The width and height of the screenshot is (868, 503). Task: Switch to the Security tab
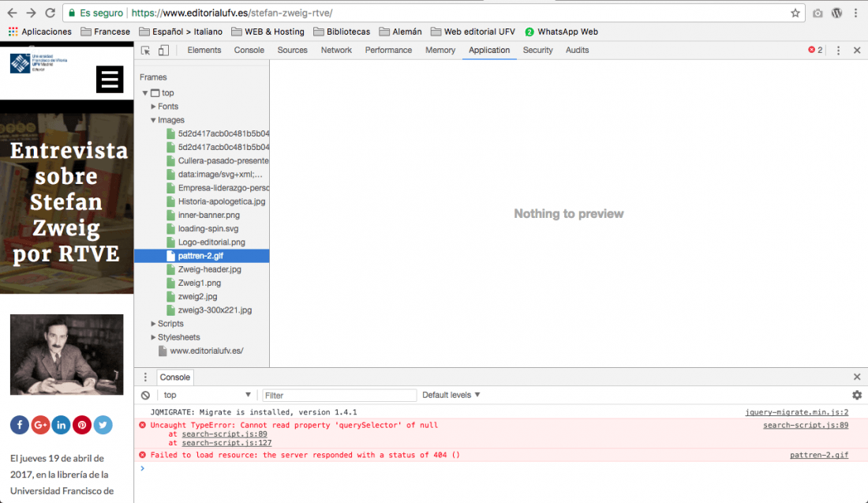(537, 50)
